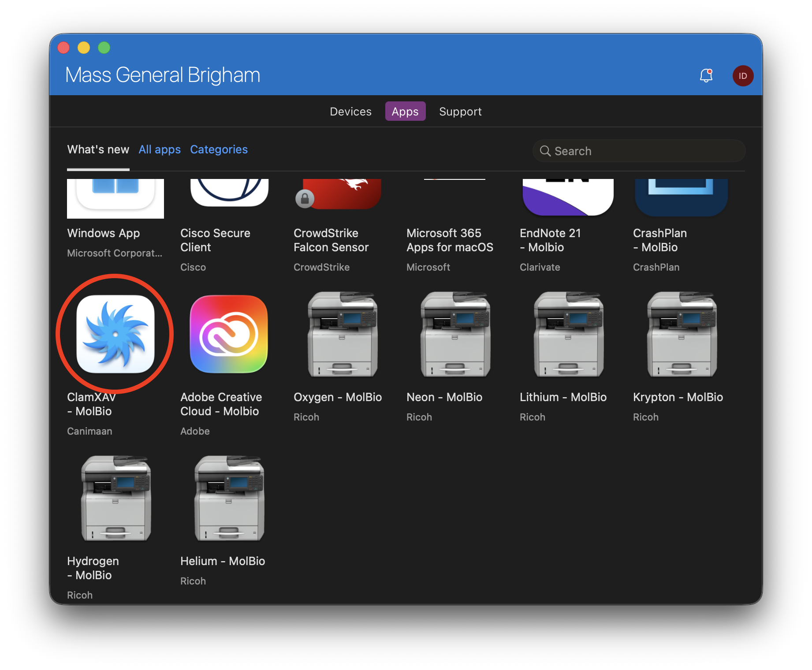Image resolution: width=812 pixels, height=670 pixels.
Task: Click the Cisco publisher label
Action: click(193, 267)
